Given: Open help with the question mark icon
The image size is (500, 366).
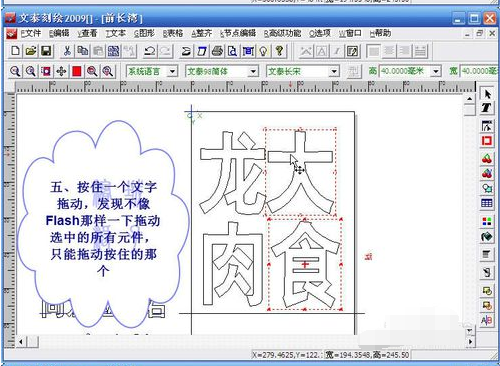Looking at the screenshot, I should pos(279,51).
